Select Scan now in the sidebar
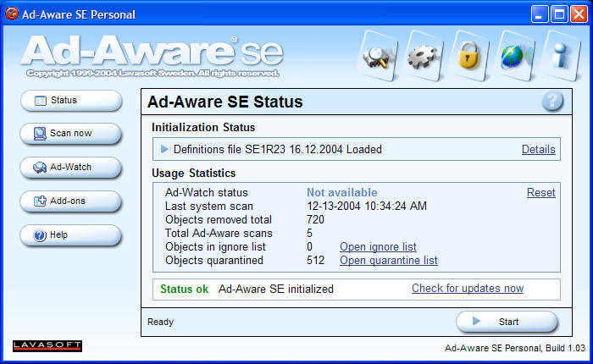Screen dimensions: 593x364 point(71,134)
